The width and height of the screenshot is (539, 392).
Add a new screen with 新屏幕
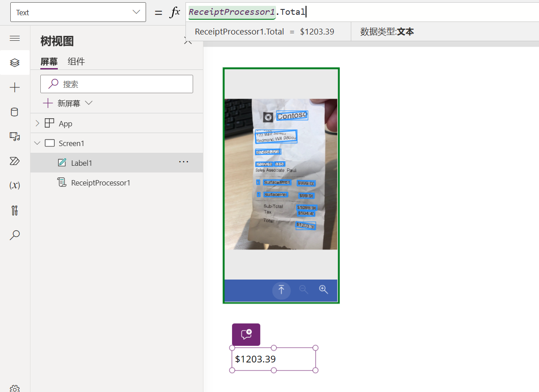tap(62, 103)
